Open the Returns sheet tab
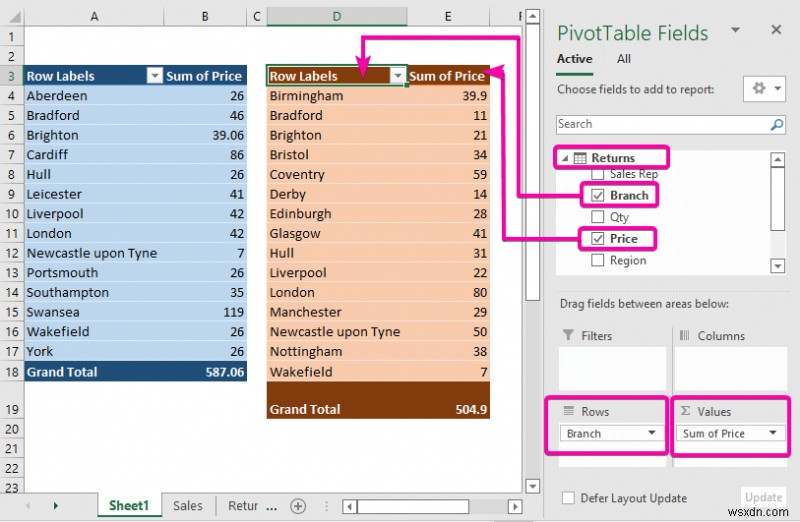The width and height of the screenshot is (800, 522). pyautogui.click(x=243, y=506)
